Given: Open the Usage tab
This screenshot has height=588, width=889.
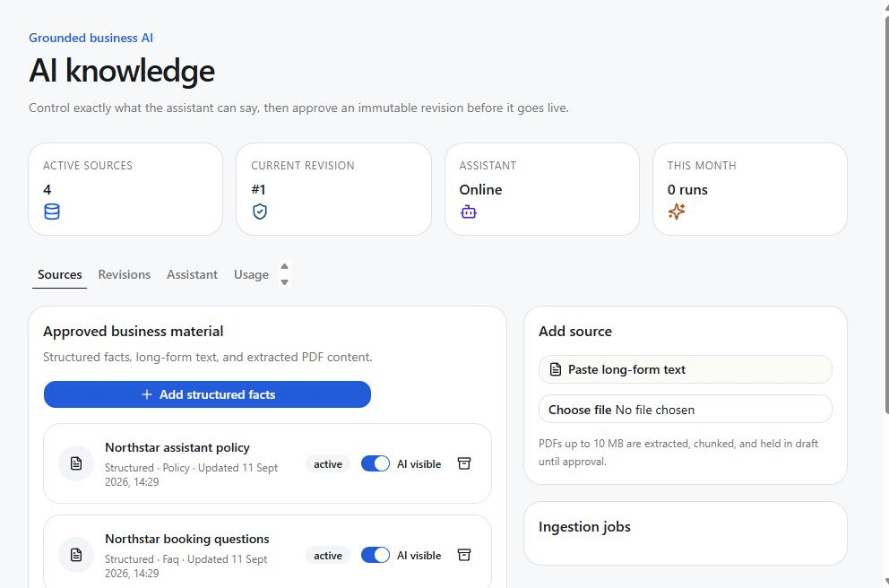Looking at the screenshot, I should coord(251,274).
